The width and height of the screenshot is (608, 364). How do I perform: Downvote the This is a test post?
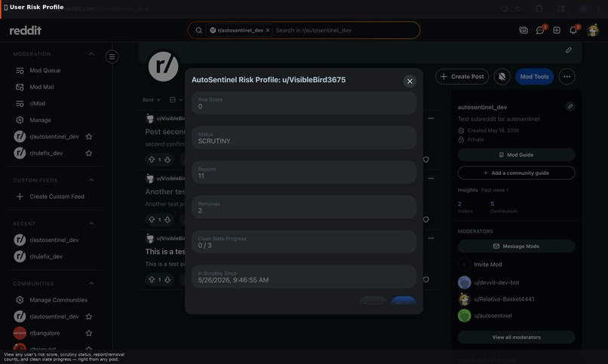pyautogui.click(x=167, y=280)
